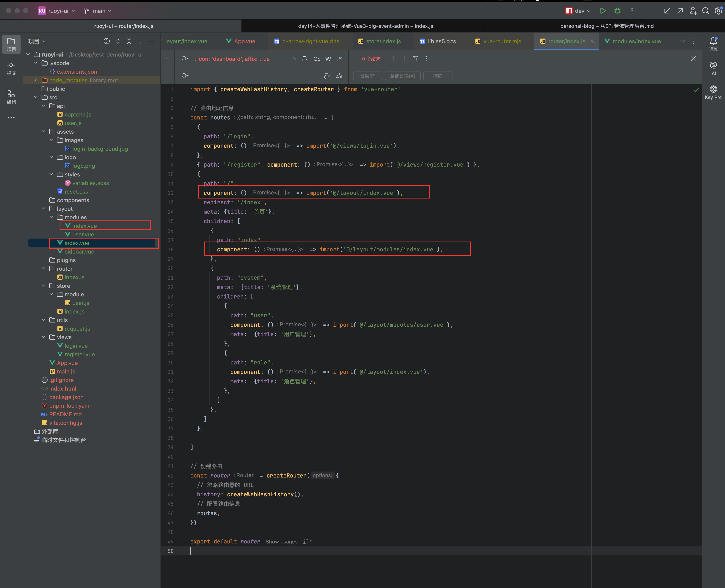Screen dimensions: 725x588
Task: Close the router/index.js editor tab
Action: point(592,41)
